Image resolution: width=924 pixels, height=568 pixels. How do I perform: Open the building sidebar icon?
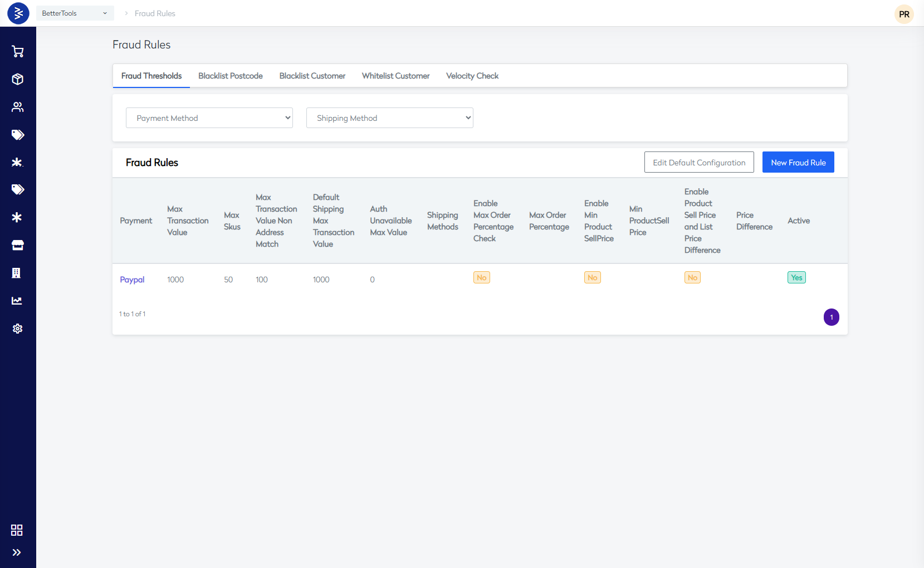[x=17, y=273]
